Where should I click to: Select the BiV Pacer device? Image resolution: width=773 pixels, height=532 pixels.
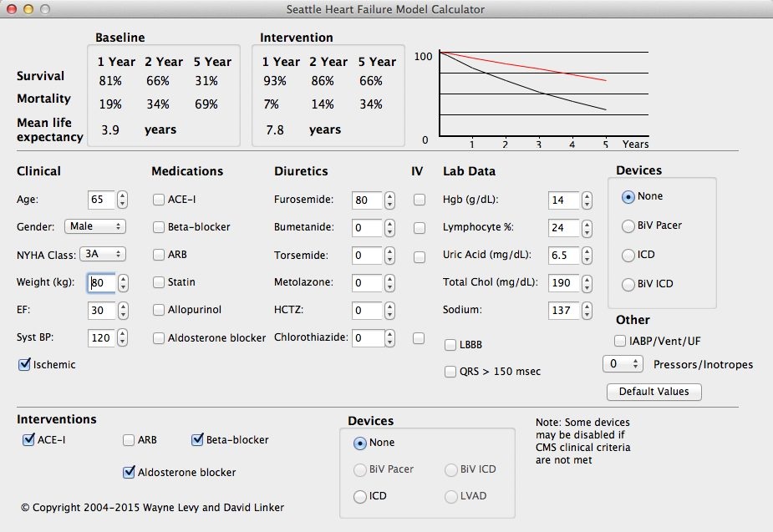628,225
